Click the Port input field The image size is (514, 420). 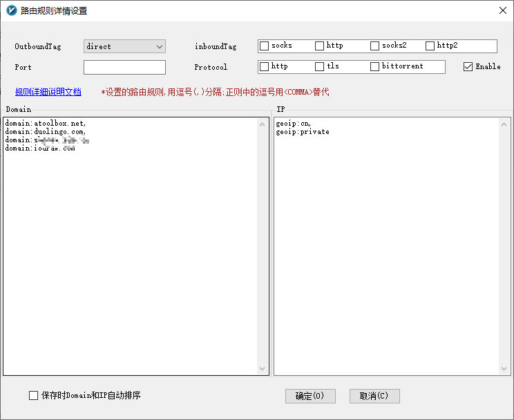[x=124, y=67]
